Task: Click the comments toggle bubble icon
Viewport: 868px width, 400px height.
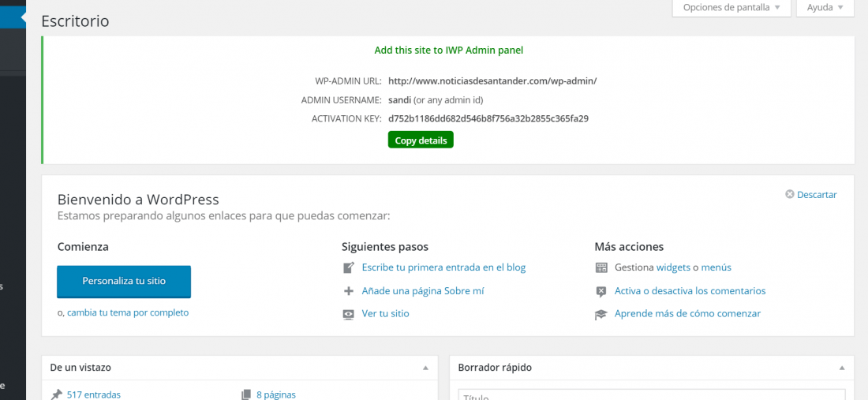Action: click(601, 292)
